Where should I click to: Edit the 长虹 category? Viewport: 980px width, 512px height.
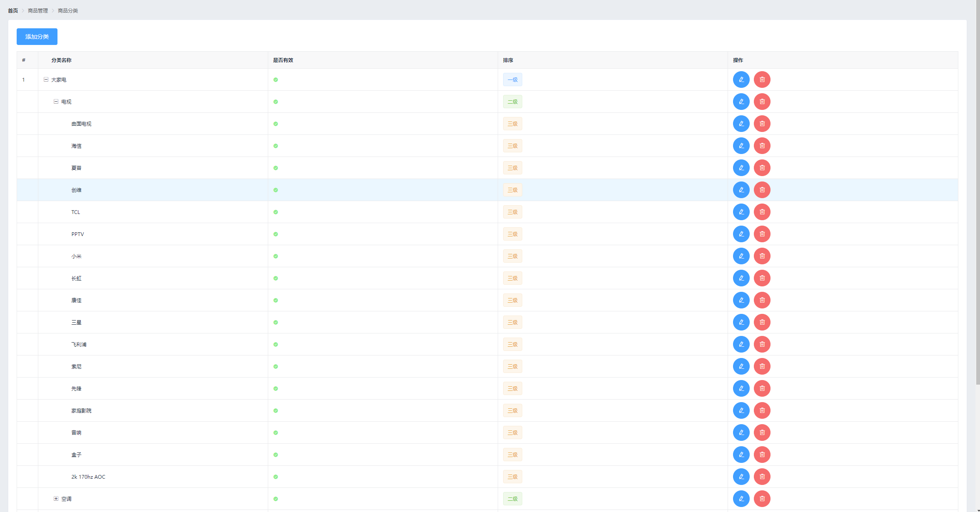coord(741,278)
